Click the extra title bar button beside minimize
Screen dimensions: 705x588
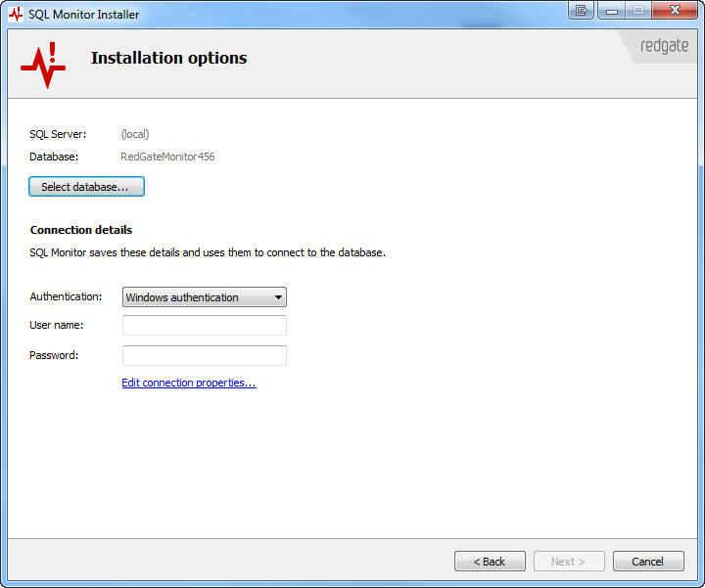[x=582, y=10]
